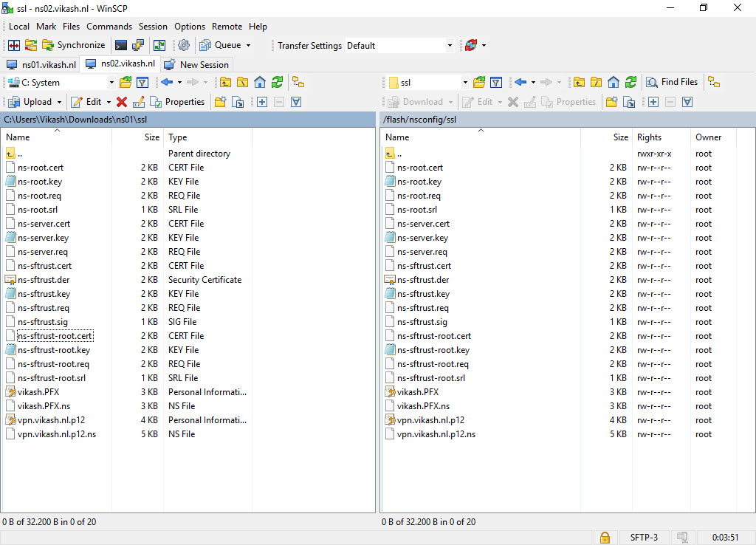Open the Local menu

[x=18, y=27]
